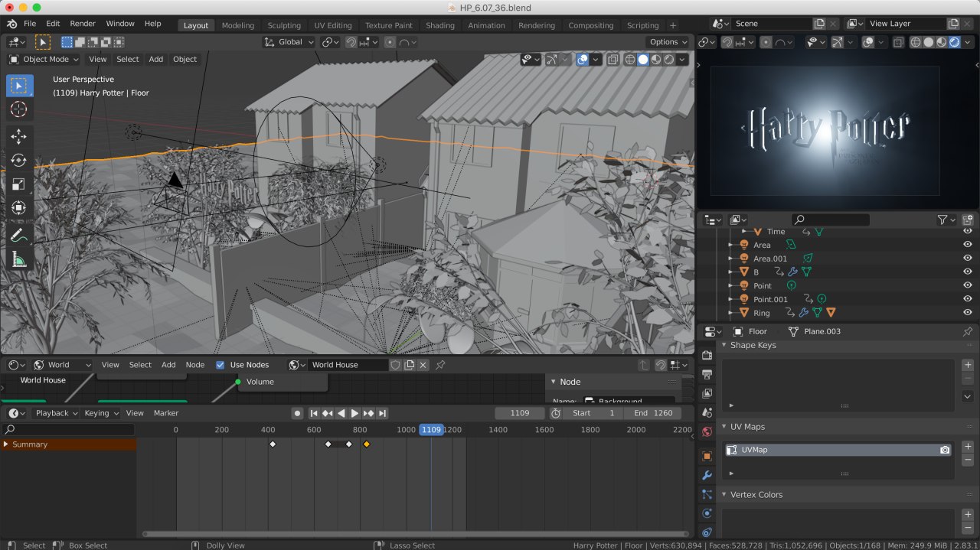Switch to Sculpting workspace tab
980x550 pixels.
[x=284, y=25]
